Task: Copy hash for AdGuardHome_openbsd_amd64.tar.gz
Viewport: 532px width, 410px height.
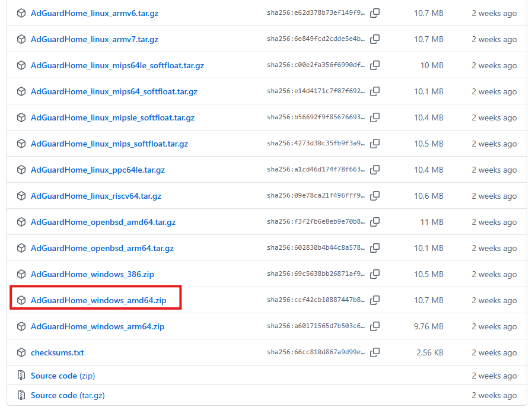Action: (x=375, y=222)
